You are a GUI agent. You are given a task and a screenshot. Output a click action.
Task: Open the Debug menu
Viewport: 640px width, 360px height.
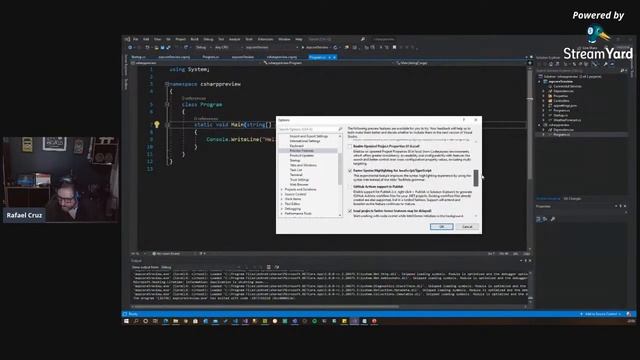click(x=208, y=39)
